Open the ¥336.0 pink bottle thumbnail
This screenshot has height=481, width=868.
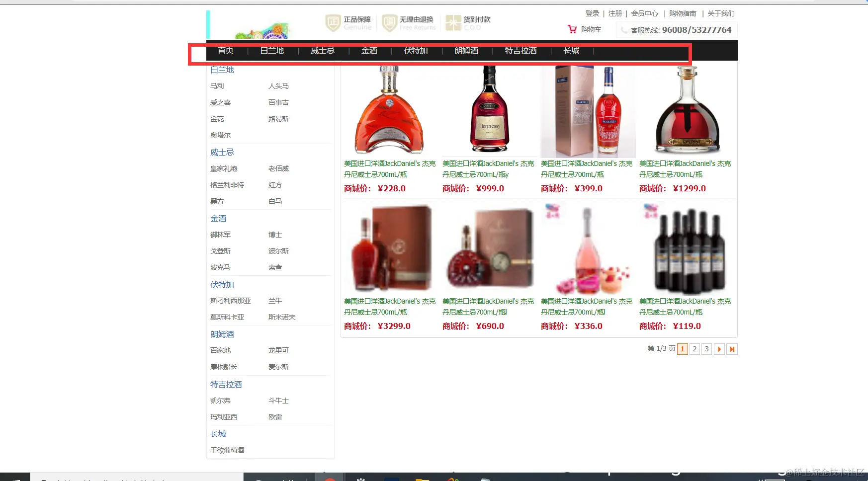588,249
